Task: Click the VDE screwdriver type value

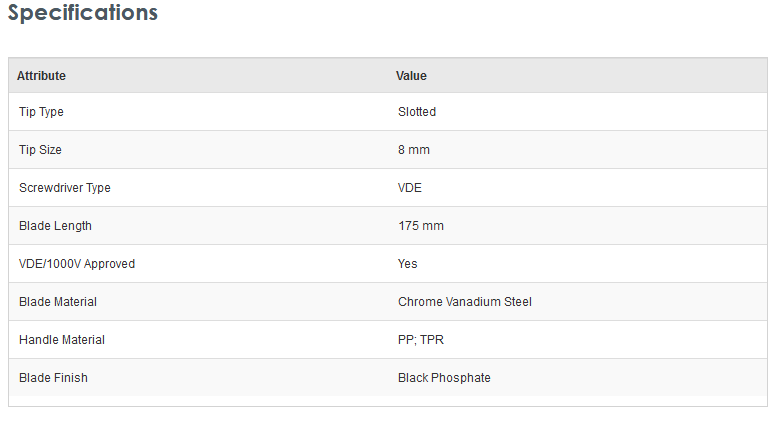Action: click(410, 188)
